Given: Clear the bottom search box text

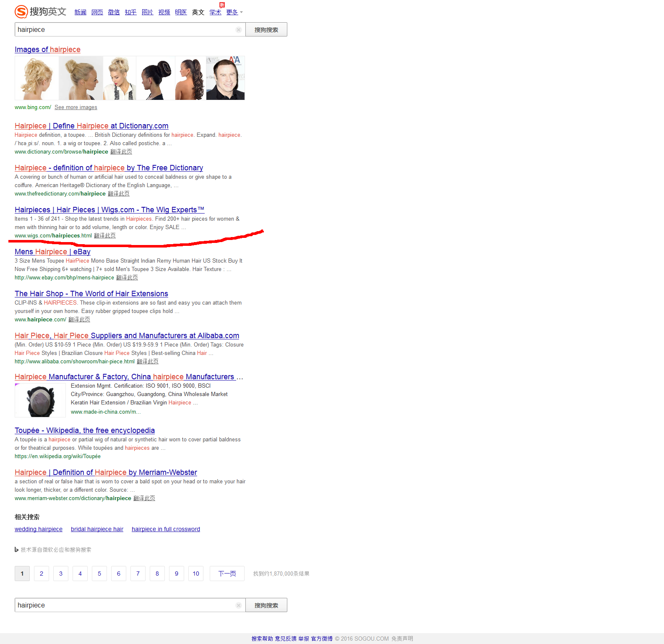Looking at the screenshot, I should [238, 605].
